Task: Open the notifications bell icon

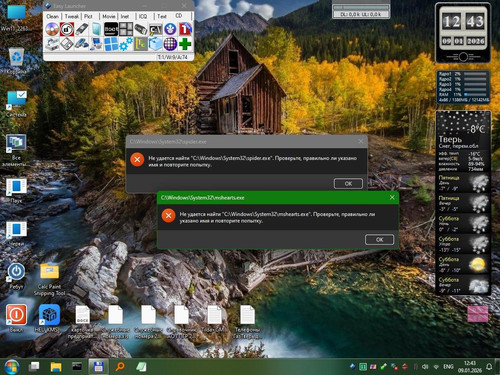Action: coord(489,367)
